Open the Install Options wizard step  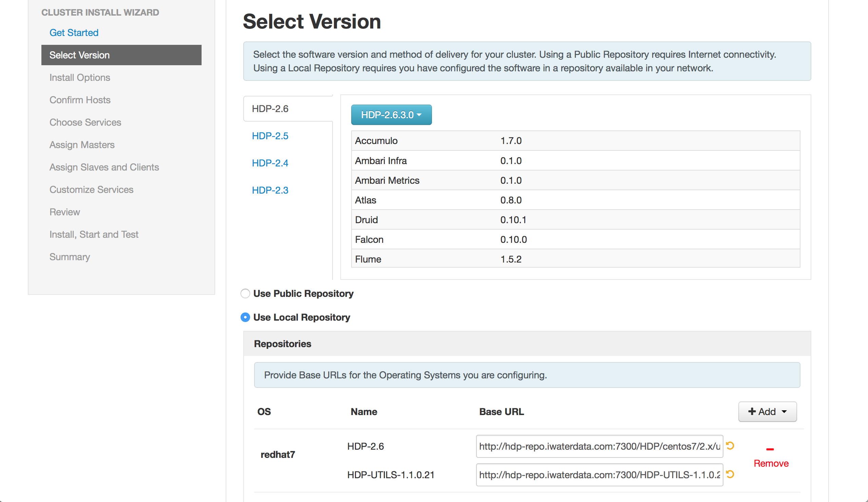pos(80,77)
